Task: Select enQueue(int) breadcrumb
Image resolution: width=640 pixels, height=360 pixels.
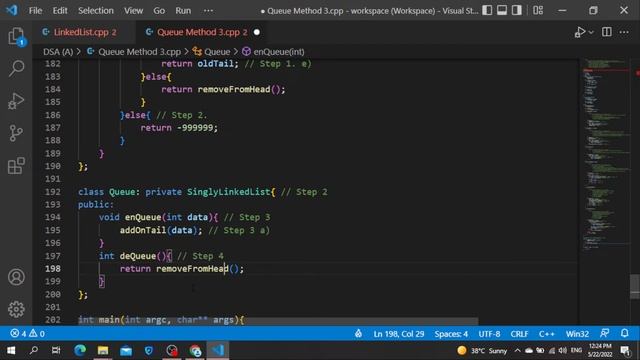Action: pos(273,52)
